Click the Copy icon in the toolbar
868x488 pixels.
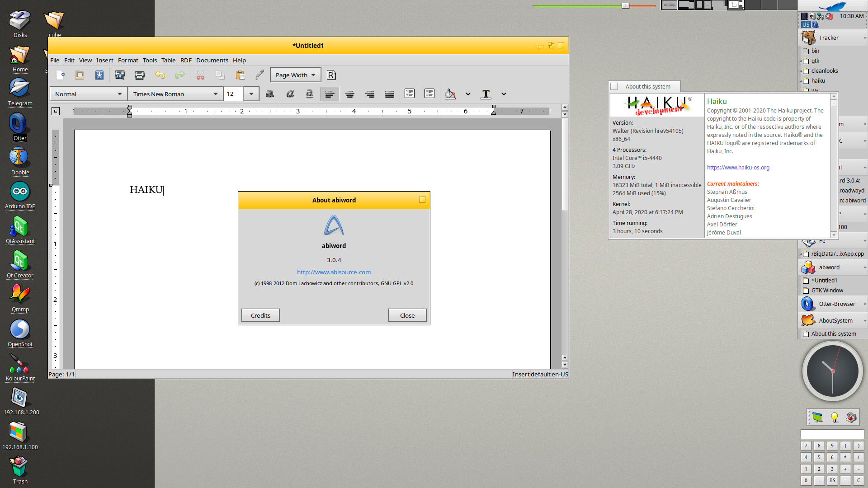pyautogui.click(x=220, y=75)
